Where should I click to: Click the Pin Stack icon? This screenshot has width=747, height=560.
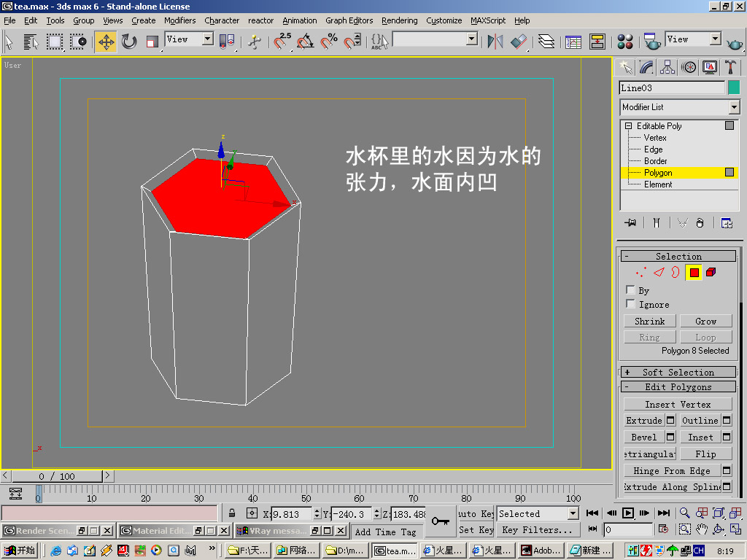[x=630, y=223]
